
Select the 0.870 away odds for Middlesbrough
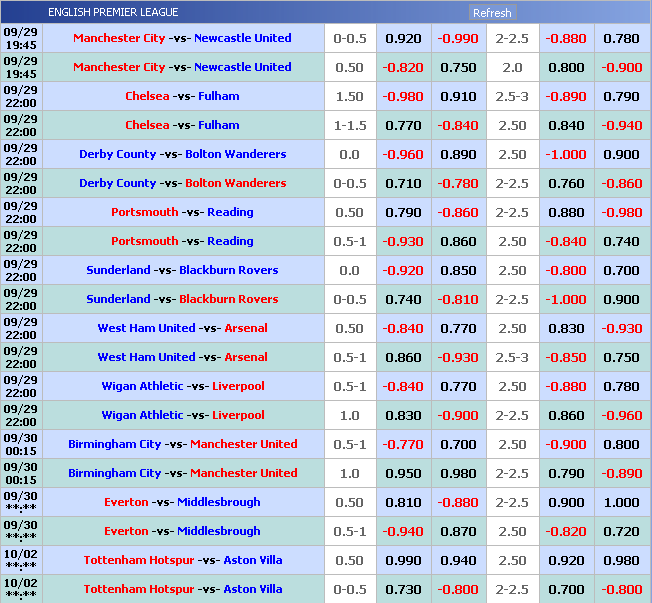(458, 531)
